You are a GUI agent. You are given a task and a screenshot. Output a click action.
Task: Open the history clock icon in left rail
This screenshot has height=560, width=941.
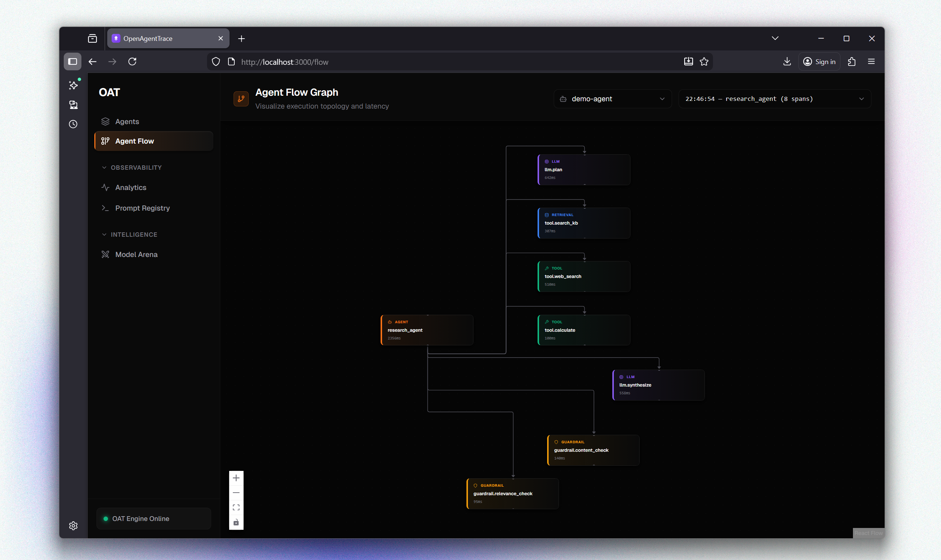[73, 124]
